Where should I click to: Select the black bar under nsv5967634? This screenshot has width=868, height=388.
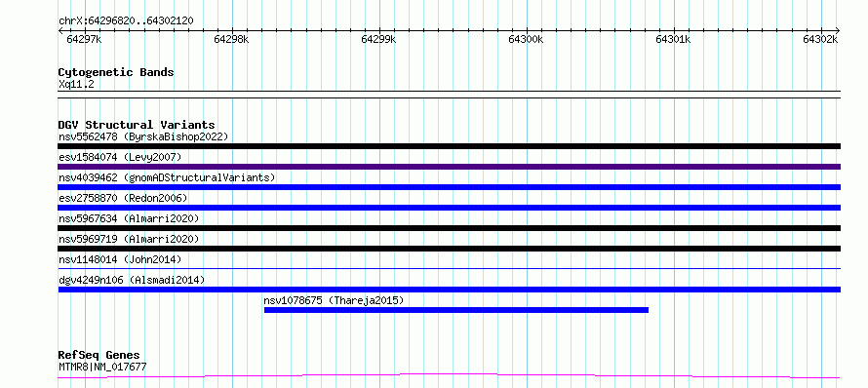click(449, 228)
